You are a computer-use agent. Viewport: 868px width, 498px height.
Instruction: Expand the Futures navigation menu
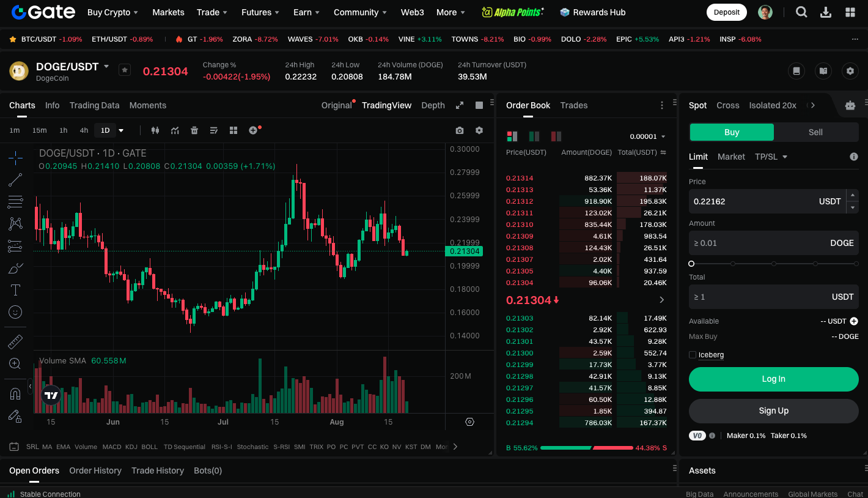click(x=260, y=12)
